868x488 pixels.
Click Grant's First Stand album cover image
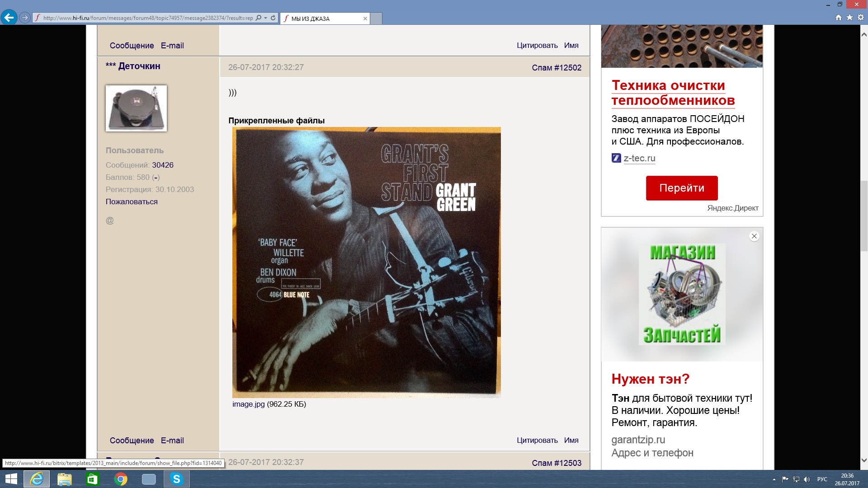(x=366, y=262)
